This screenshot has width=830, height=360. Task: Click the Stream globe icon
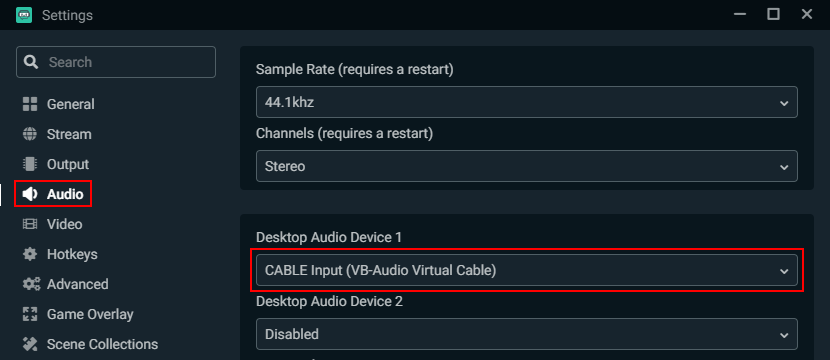tap(30, 134)
